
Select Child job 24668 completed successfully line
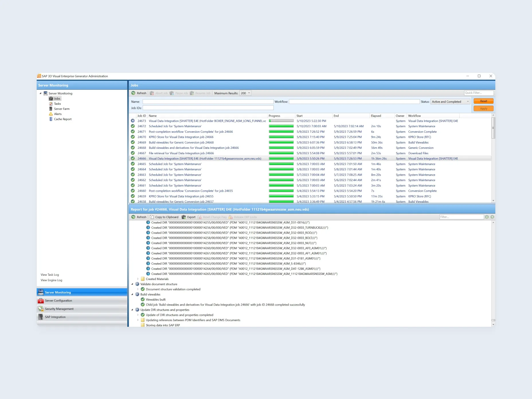(x=225, y=305)
